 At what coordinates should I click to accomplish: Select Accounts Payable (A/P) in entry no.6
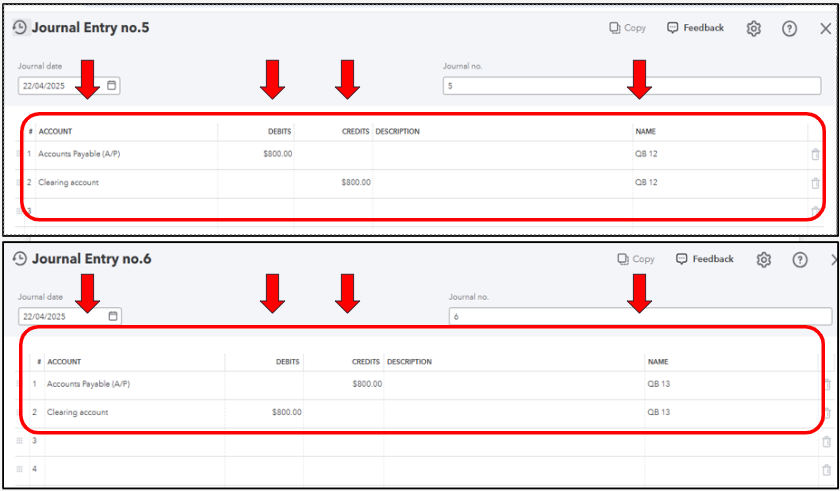coord(88,384)
